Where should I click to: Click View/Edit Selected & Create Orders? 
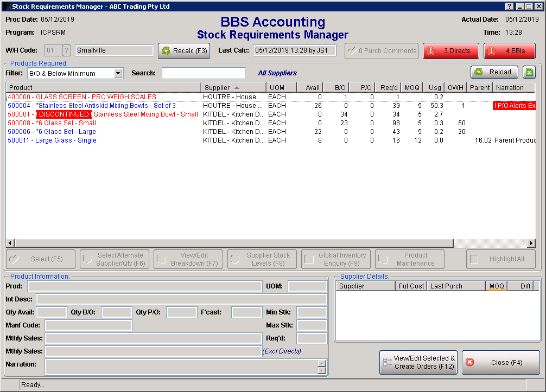(x=418, y=362)
